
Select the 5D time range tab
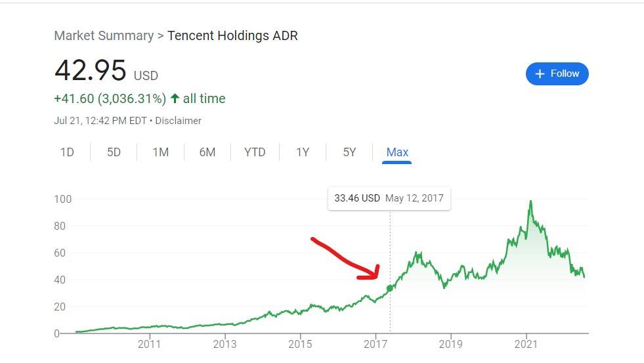click(114, 152)
